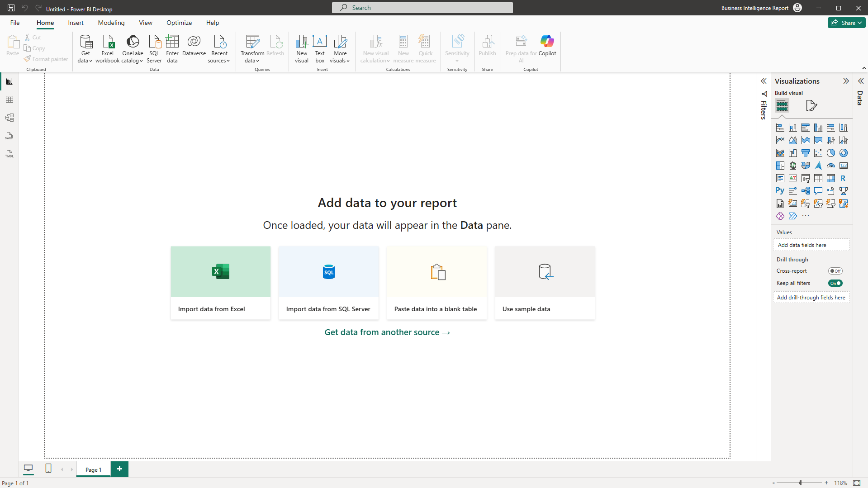Click Get data from another source
This screenshot has width=868, height=488.
click(x=387, y=332)
